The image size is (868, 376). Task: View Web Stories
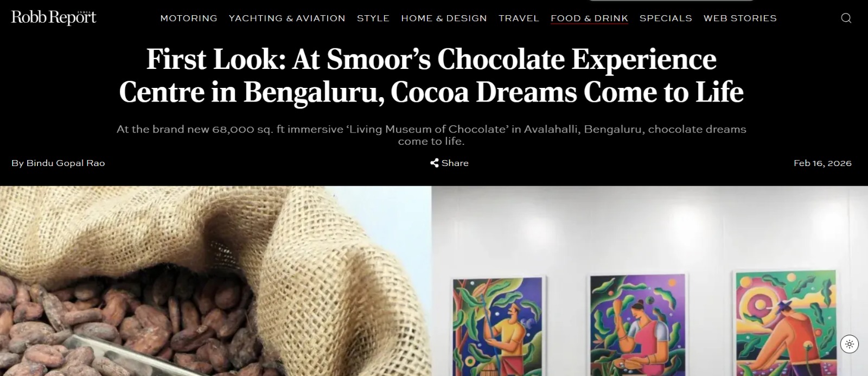point(740,18)
